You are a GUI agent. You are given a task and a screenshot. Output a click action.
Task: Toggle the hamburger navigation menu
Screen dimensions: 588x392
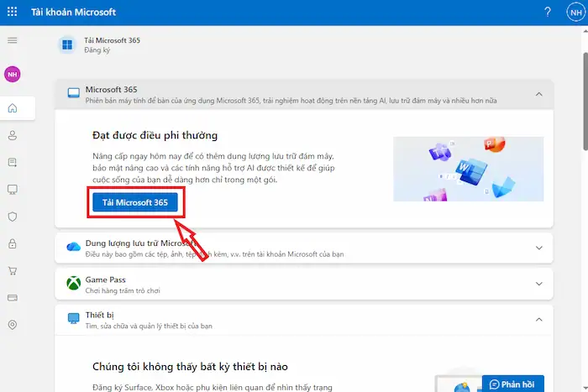13,40
